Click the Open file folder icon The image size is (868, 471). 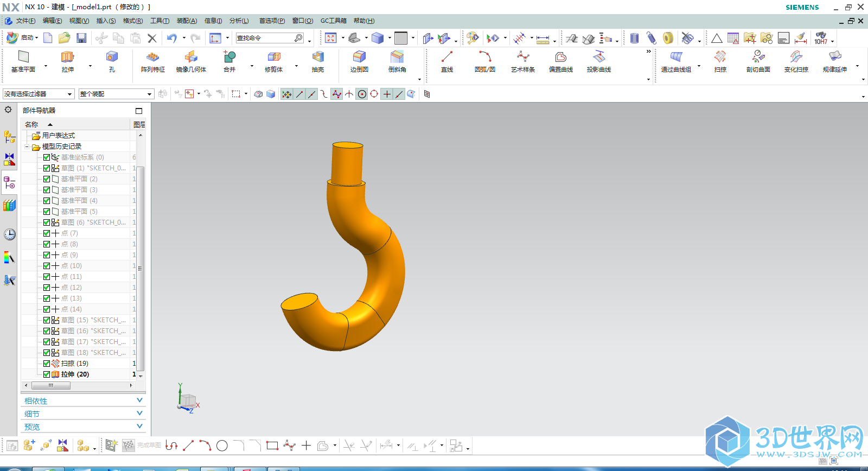[x=65, y=38]
